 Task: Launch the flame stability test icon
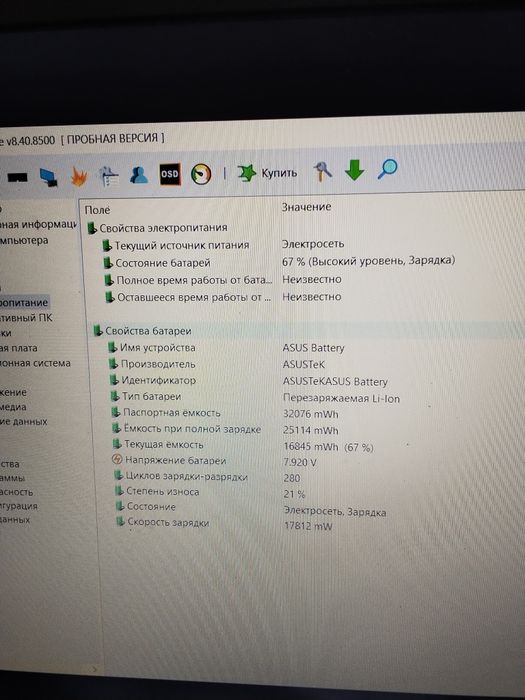79,176
